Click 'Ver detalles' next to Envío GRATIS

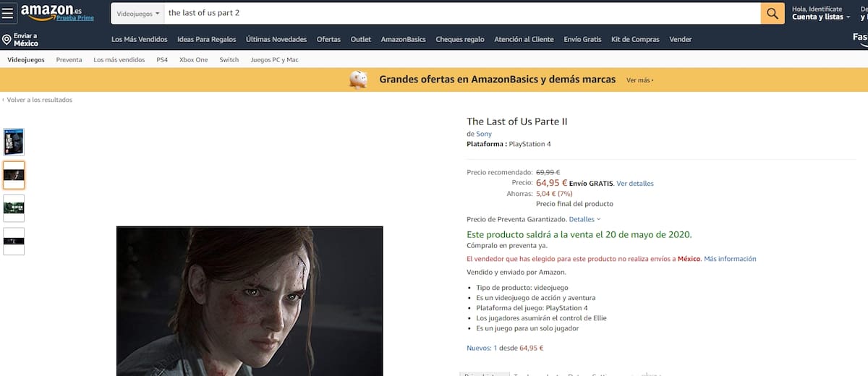pyautogui.click(x=635, y=184)
